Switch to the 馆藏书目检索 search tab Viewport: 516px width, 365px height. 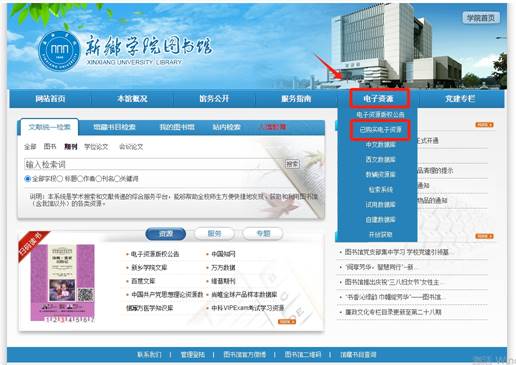[x=114, y=127]
